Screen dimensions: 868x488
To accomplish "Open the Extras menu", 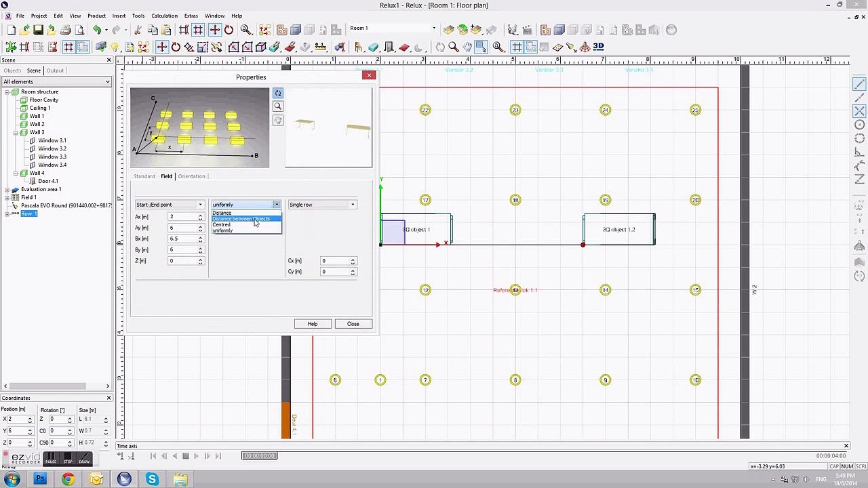I will 191,16.
